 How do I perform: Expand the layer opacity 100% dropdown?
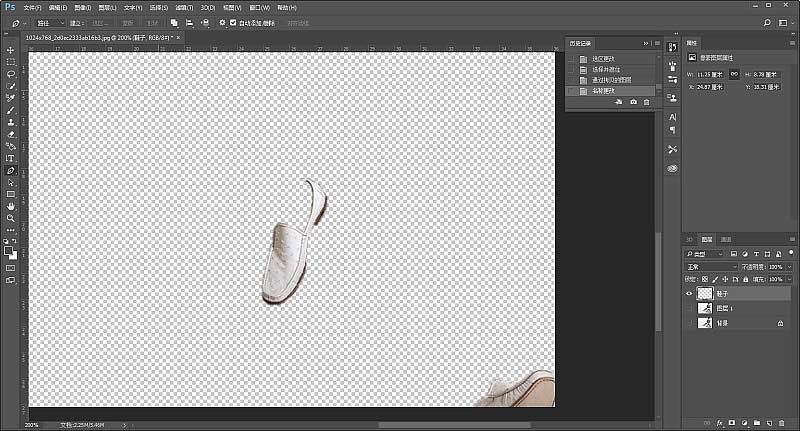790,267
